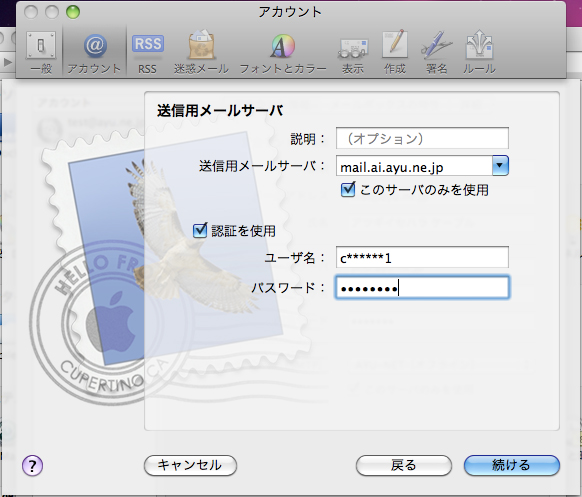Click the mail.ai.ayu.ne.jp server field

(414, 166)
